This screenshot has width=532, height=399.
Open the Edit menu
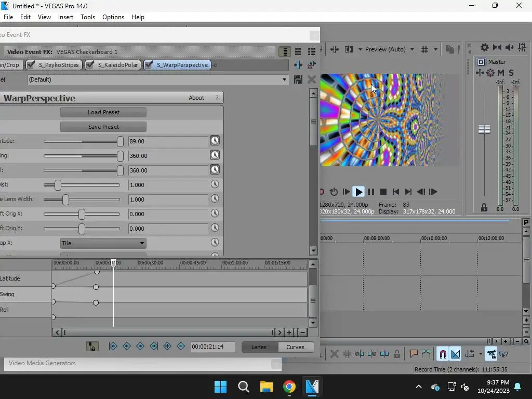tap(25, 17)
